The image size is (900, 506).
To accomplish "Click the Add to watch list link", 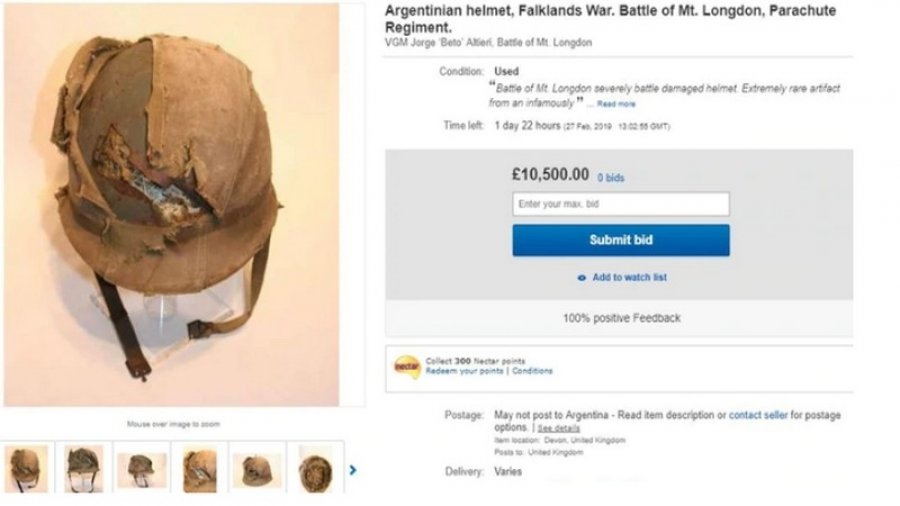I will click(x=629, y=277).
